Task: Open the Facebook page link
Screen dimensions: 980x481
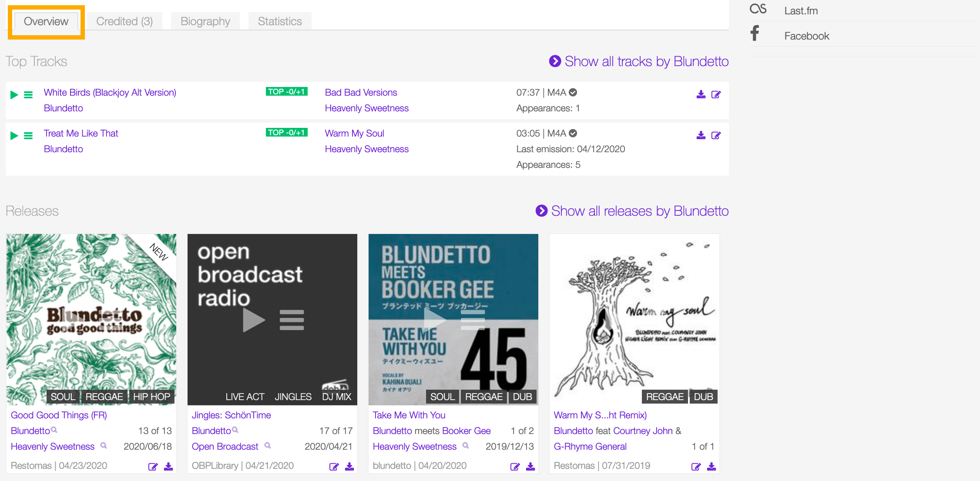Action: (807, 36)
